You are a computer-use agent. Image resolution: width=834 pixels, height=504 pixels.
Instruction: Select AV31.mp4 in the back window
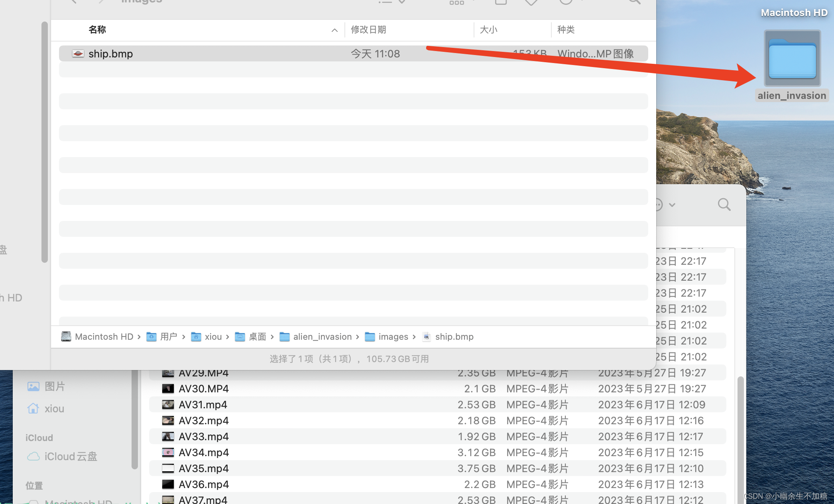(437, 404)
